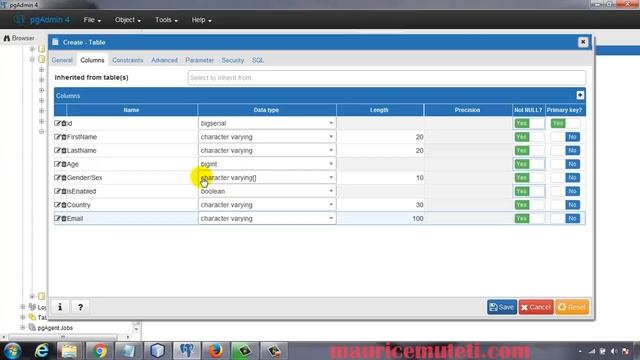Delete the IsEnabled column row
The image size is (640, 360).
64,191
